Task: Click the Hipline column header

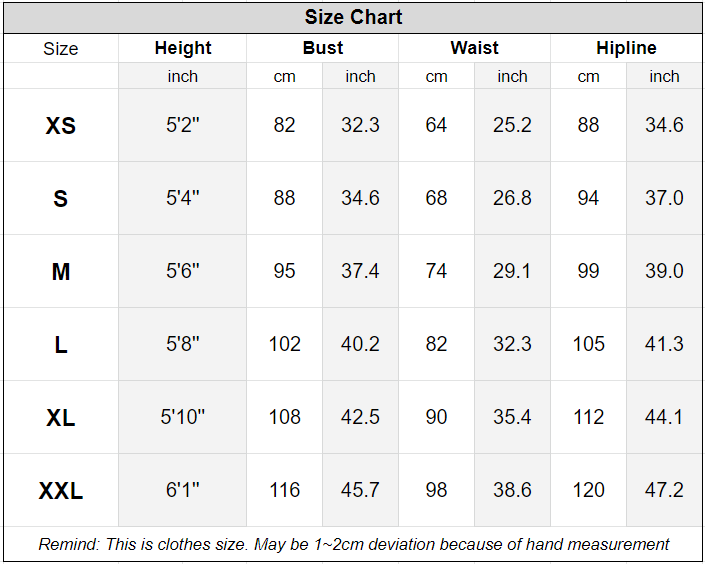Action: tap(626, 48)
